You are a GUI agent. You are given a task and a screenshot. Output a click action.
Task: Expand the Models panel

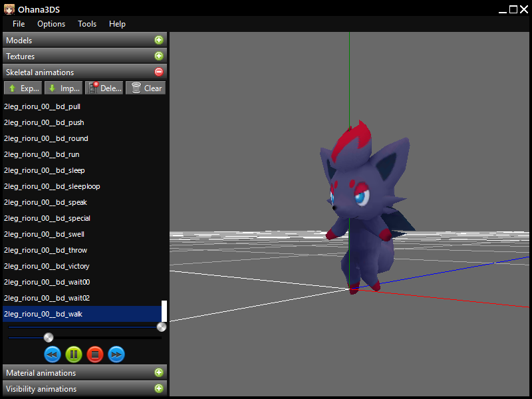pos(158,41)
